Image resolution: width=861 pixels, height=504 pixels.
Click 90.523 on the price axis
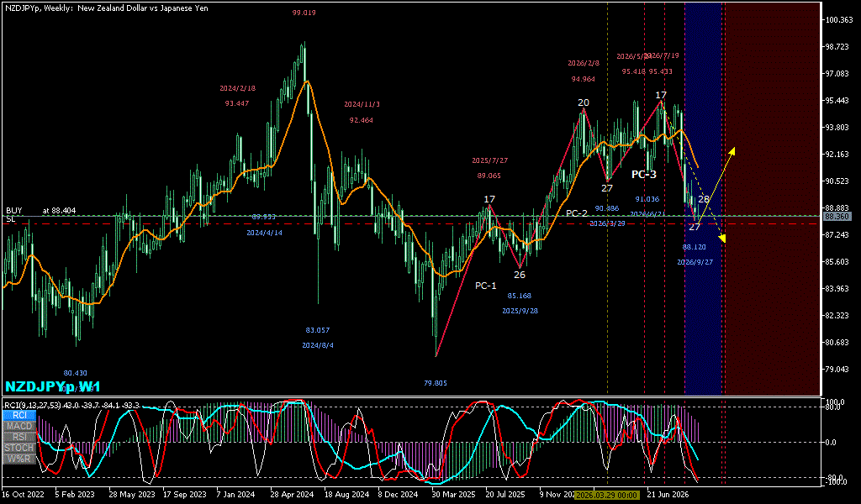pyautogui.click(x=837, y=181)
